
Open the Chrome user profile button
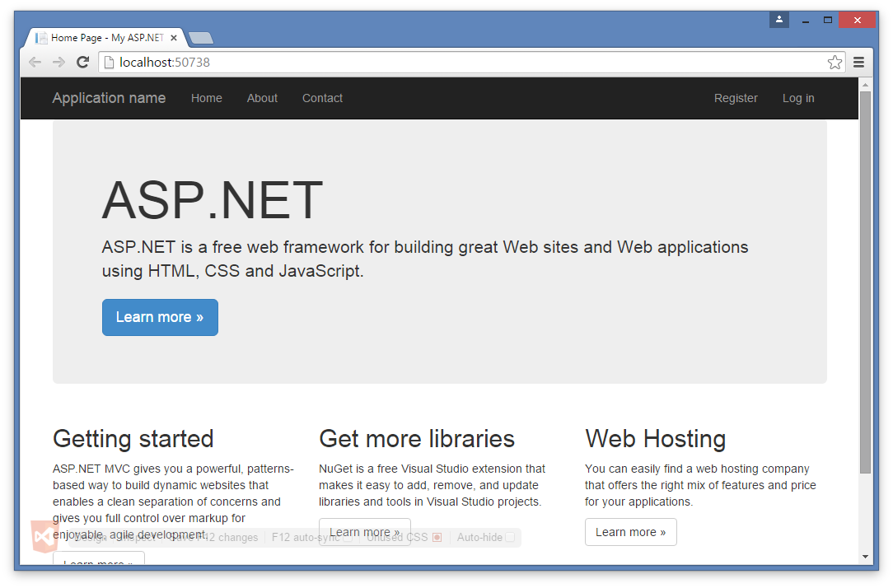[779, 20]
